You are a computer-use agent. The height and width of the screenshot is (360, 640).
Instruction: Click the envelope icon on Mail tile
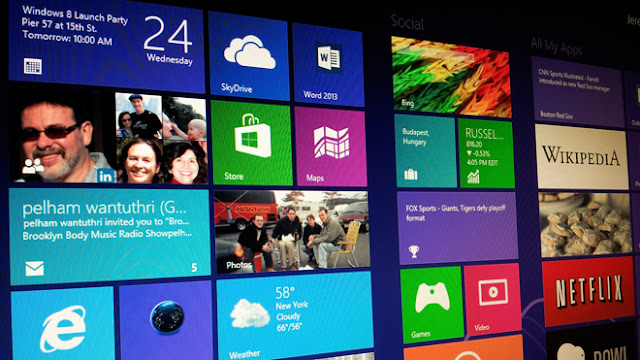pos(34,269)
